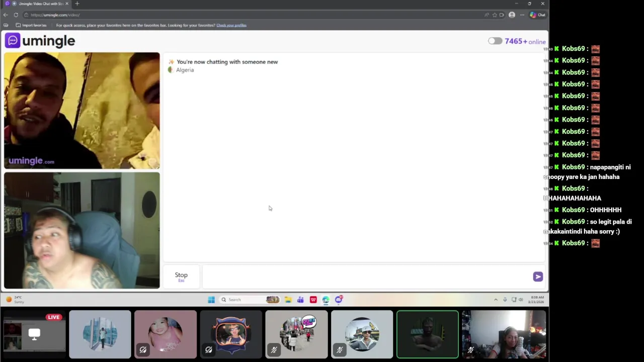This screenshot has width=644, height=362.
Task: Toggle the switch next to the online count
Action: [x=495, y=41]
